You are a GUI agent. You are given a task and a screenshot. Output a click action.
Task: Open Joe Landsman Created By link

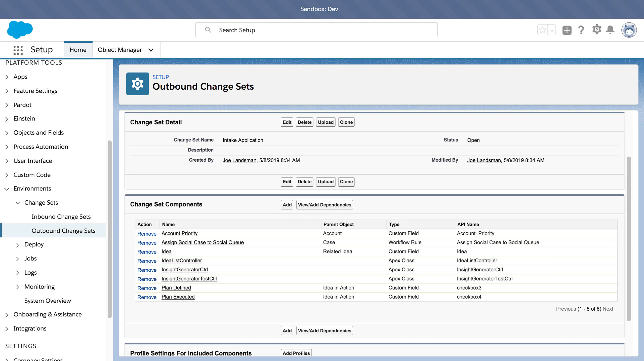[x=239, y=160]
